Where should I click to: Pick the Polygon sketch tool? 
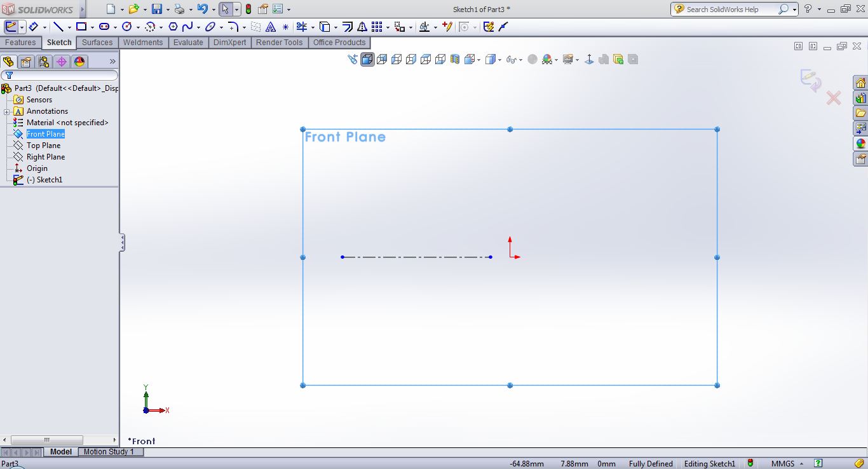[x=173, y=27]
